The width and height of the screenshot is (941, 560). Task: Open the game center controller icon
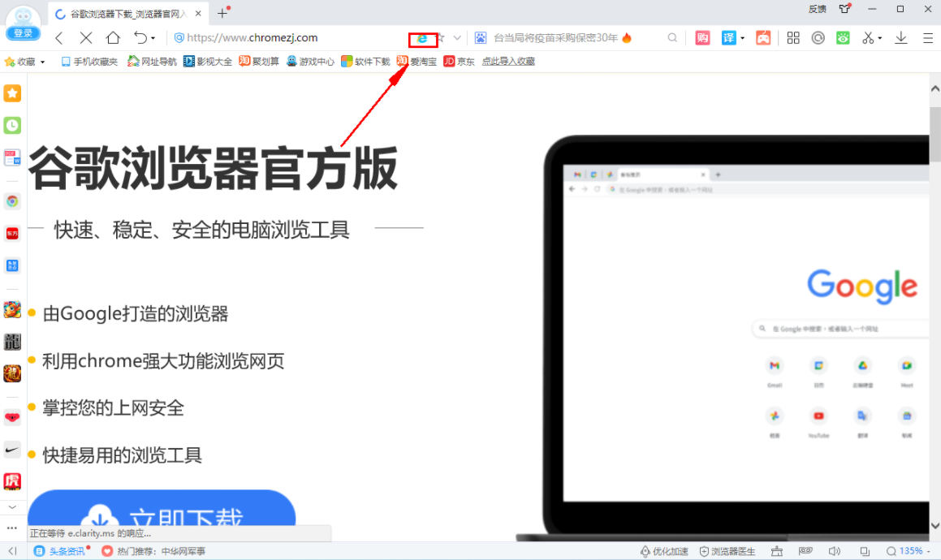point(763,37)
